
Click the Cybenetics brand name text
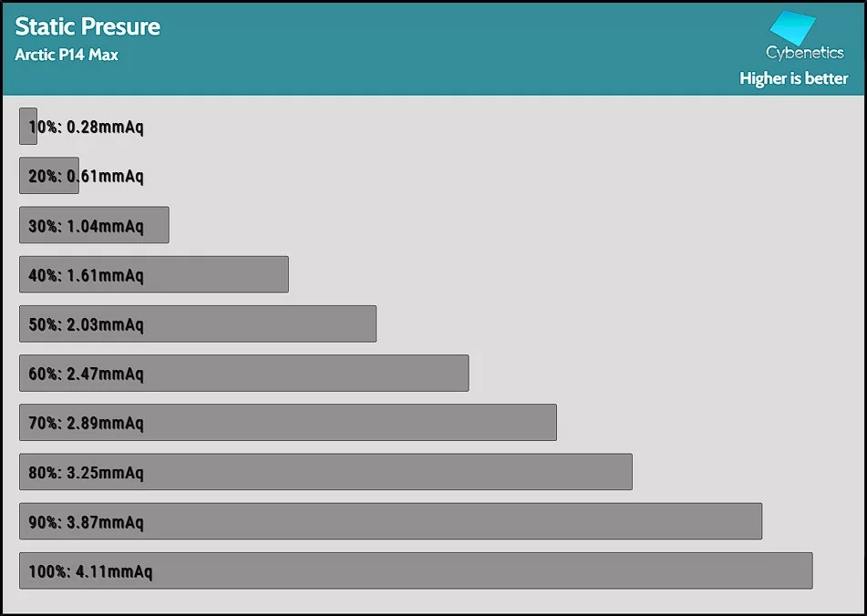click(804, 54)
